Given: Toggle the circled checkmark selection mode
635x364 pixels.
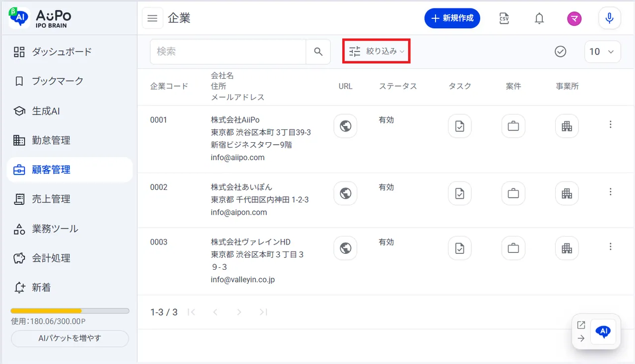Looking at the screenshot, I should click(561, 52).
